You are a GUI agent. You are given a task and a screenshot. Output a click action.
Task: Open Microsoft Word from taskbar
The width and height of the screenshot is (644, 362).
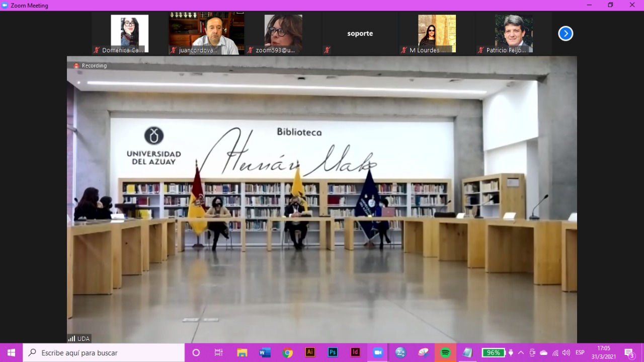tap(265, 352)
